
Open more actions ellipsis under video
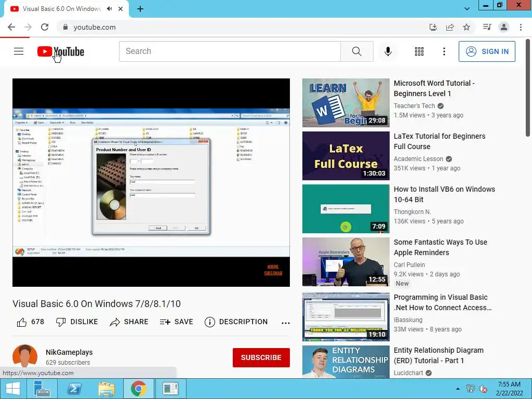[x=286, y=323]
